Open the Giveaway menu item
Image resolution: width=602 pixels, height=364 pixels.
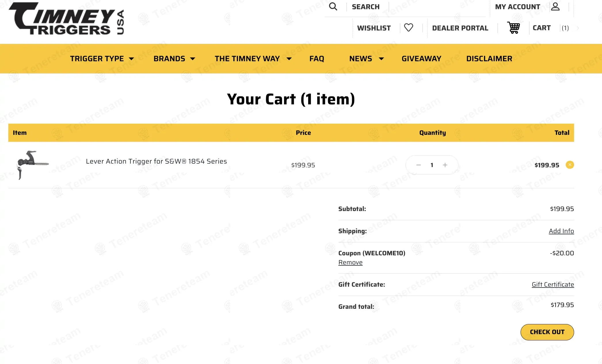coord(421,59)
